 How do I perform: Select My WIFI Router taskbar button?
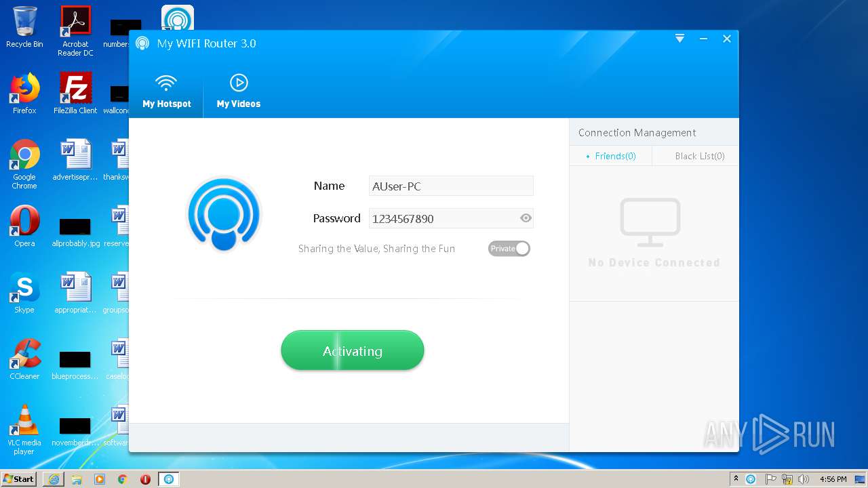click(x=169, y=479)
